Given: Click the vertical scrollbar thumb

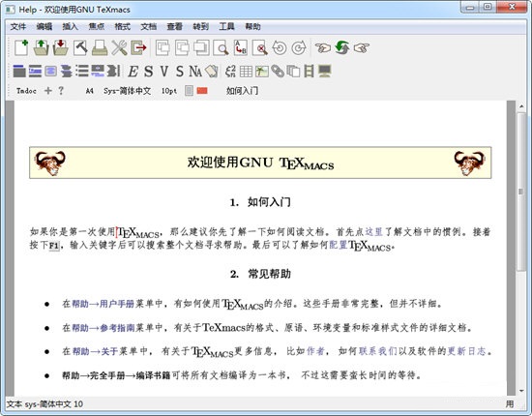Looking at the screenshot, I should coord(521,192).
